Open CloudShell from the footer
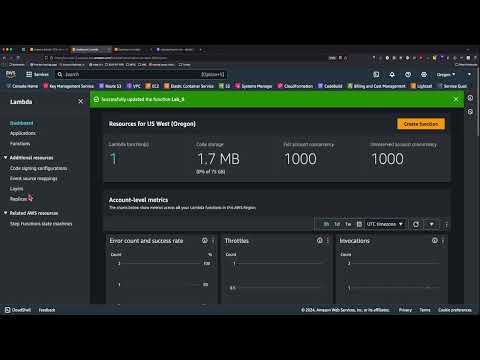 click(x=18, y=310)
